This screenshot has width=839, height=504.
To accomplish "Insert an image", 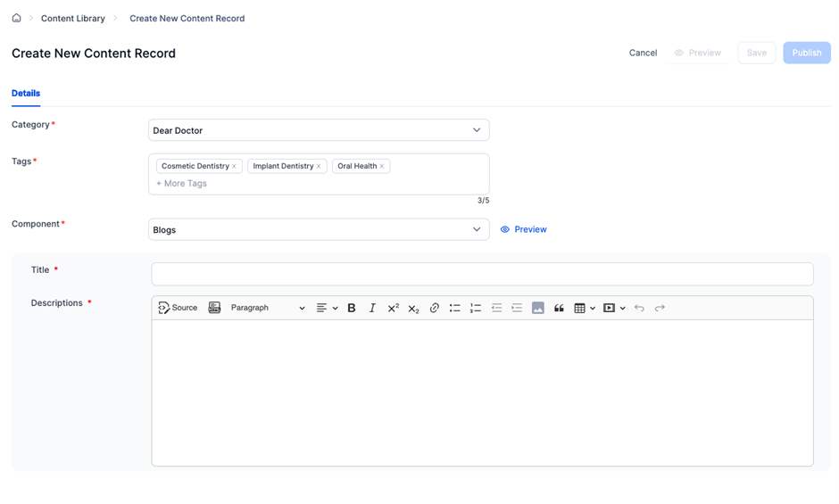I will 537,308.
